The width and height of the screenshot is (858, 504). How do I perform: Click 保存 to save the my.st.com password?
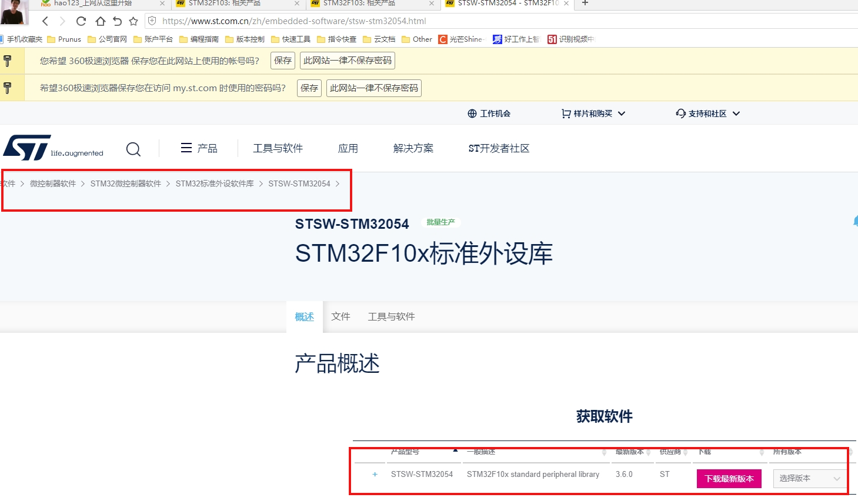click(x=309, y=88)
